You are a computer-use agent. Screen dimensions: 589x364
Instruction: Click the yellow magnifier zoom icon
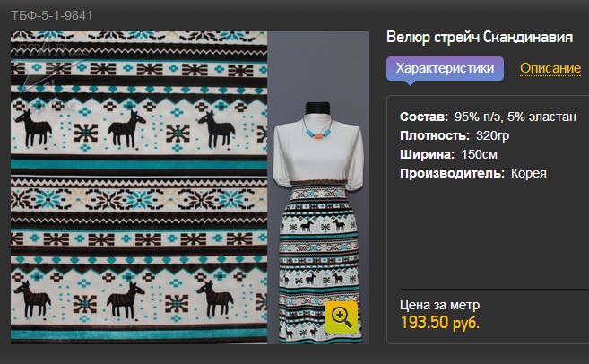tap(341, 317)
